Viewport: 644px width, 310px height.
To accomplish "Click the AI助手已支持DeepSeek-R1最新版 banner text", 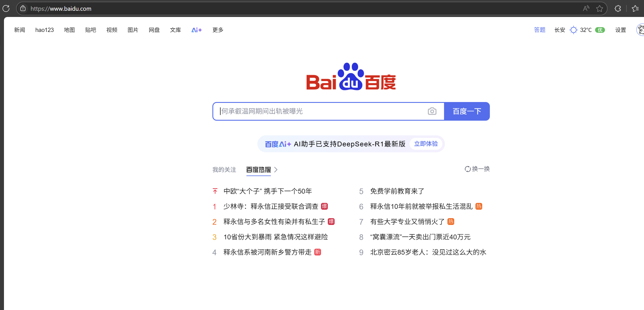I will pyautogui.click(x=350, y=144).
